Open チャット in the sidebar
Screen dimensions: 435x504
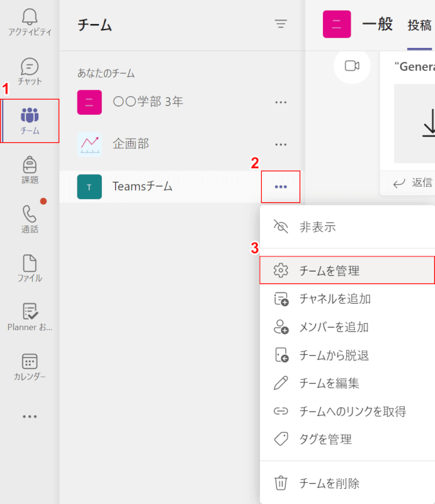30,71
